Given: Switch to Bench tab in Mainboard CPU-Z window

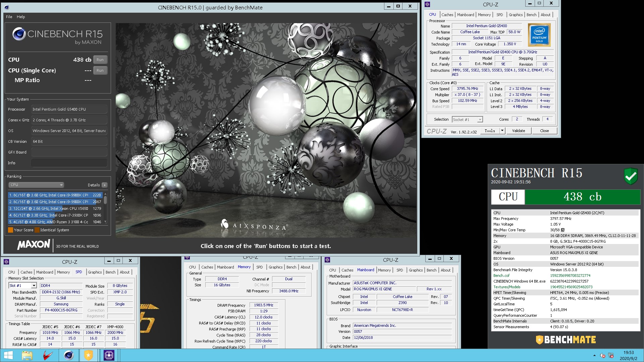Looking at the screenshot, I should point(431,270).
